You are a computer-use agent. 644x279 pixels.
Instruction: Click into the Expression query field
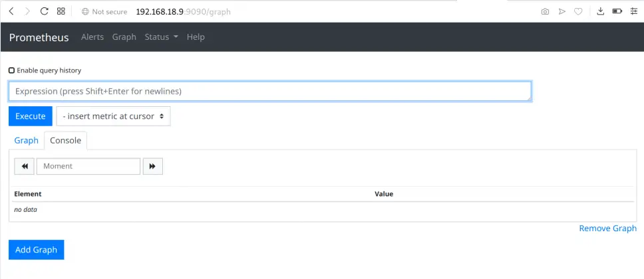point(269,91)
